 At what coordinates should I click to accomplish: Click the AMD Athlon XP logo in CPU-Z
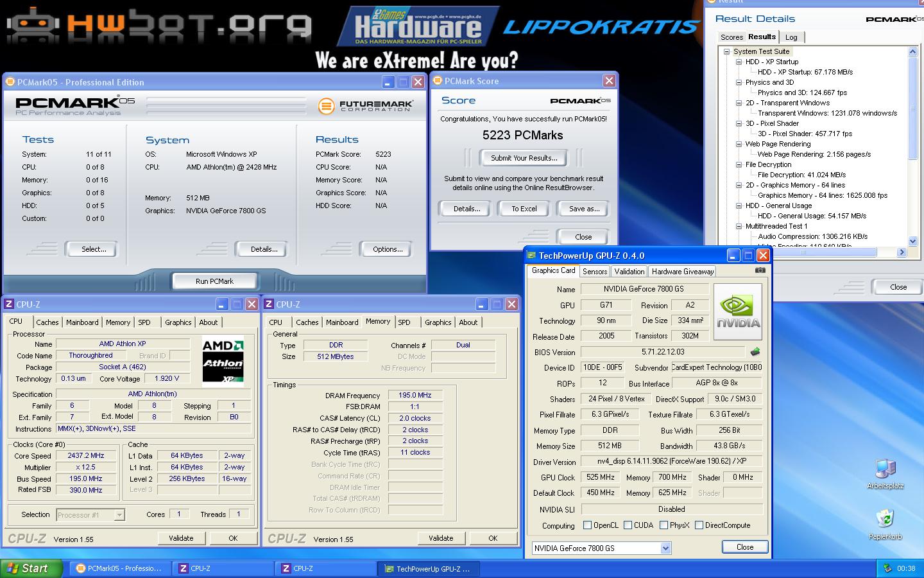[223, 362]
